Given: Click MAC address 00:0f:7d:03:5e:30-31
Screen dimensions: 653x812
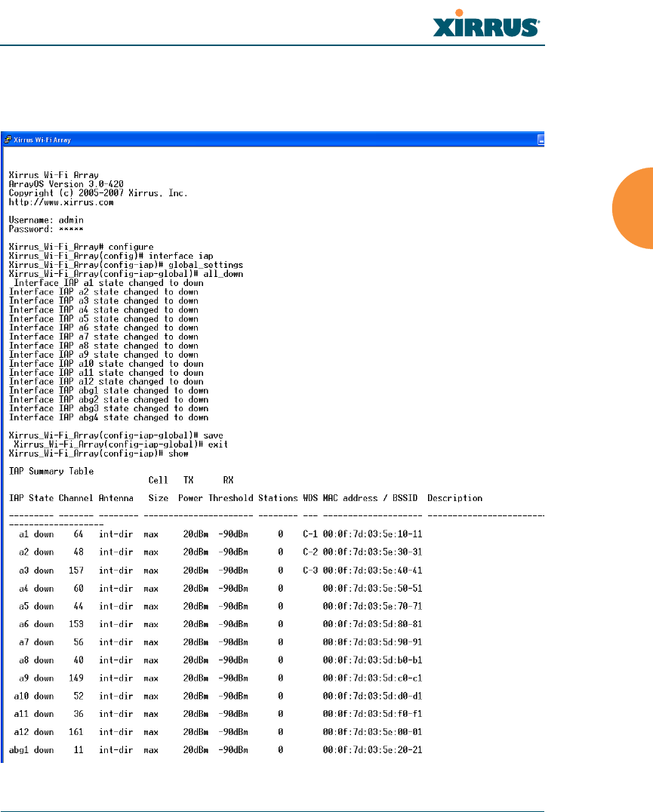Looking at the screenshot, I should (x=373, y=552).
